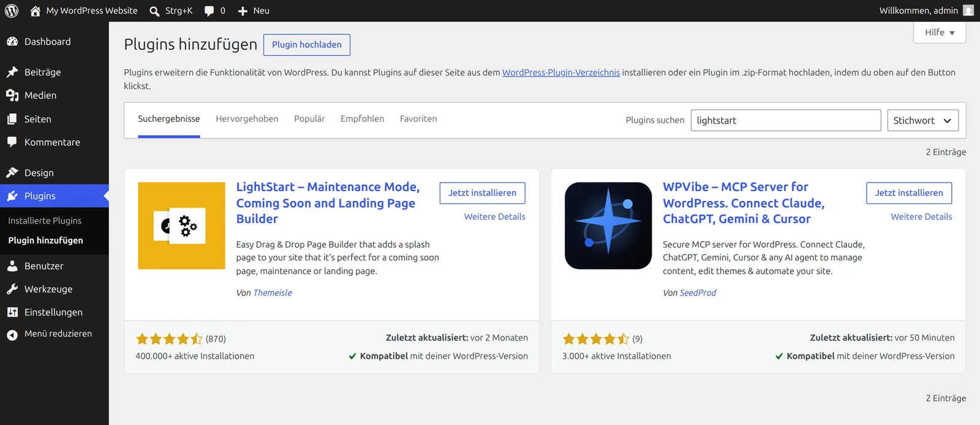Open the WordPress-Plugin-Verzeichnis link
Screen dimensions: 980x425
561,72
